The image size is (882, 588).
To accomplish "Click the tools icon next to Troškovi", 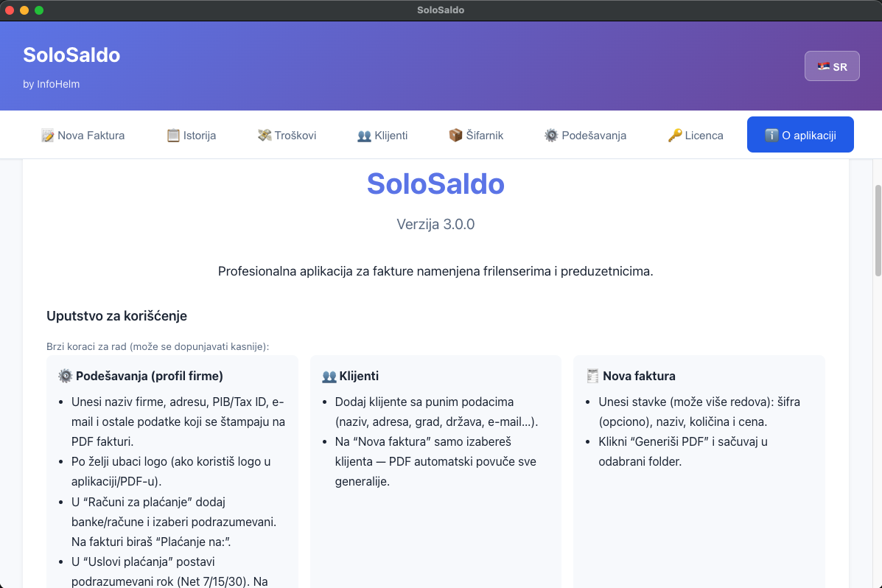I will [x=263, y=135].
